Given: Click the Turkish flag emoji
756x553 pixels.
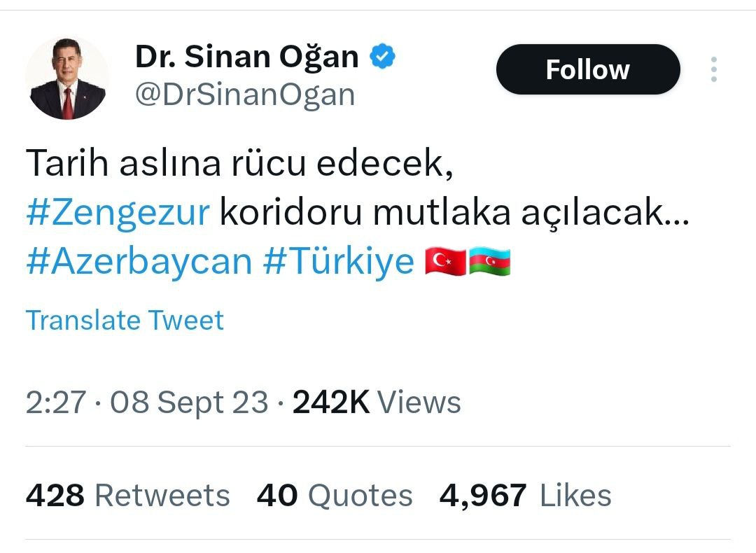Looking at the screenshot, I should click(445, 261).
